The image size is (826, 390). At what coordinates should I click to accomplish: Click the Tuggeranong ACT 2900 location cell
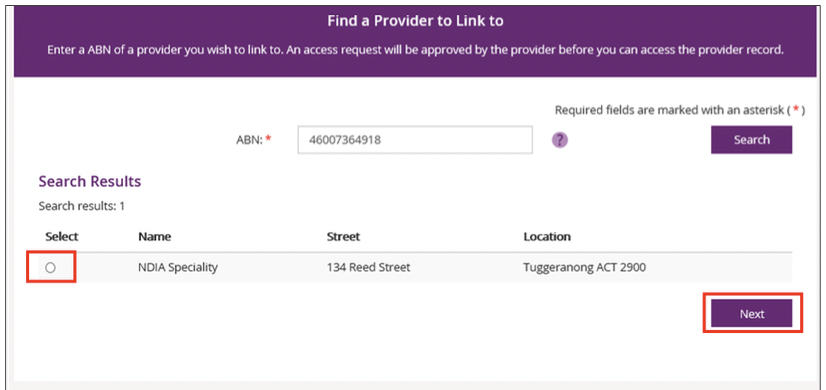(x=585, y=268)
